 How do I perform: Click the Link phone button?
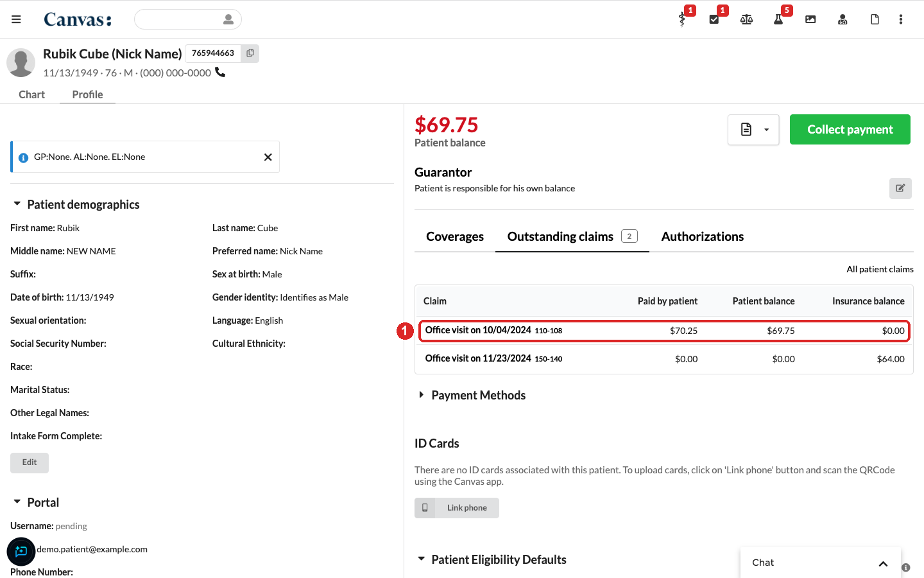click(x=457, y=508)
